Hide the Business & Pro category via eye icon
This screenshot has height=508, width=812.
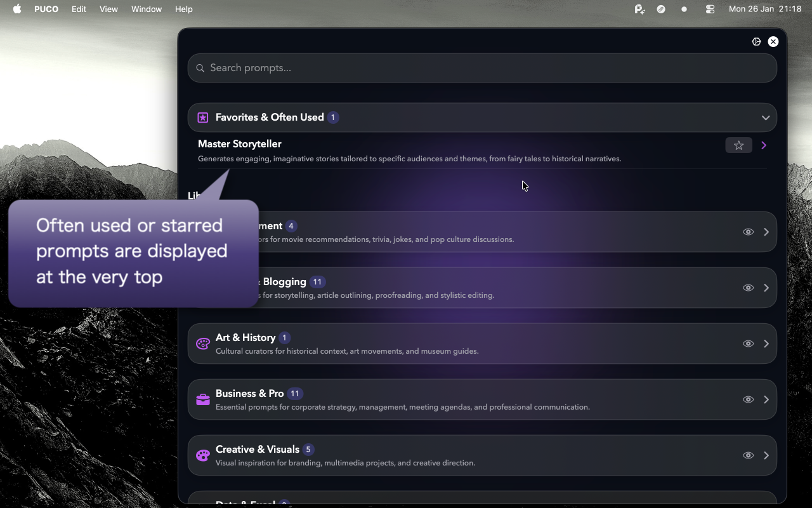pos(748,399)
